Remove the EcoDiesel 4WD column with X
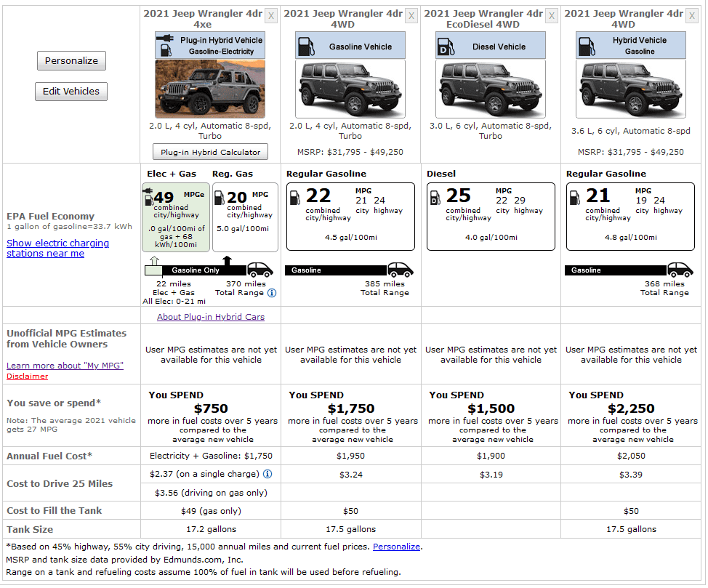Screen dimensions: 708x588 click(x=552, y=16)
